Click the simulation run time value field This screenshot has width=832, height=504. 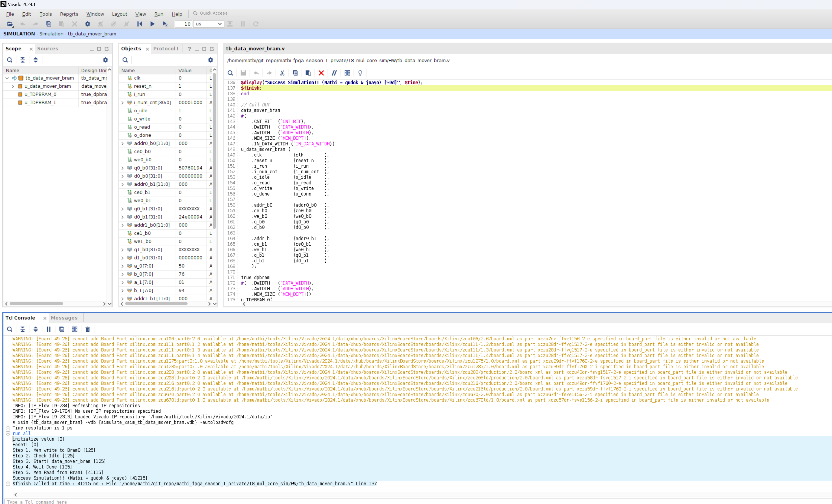tap(183, 24)
